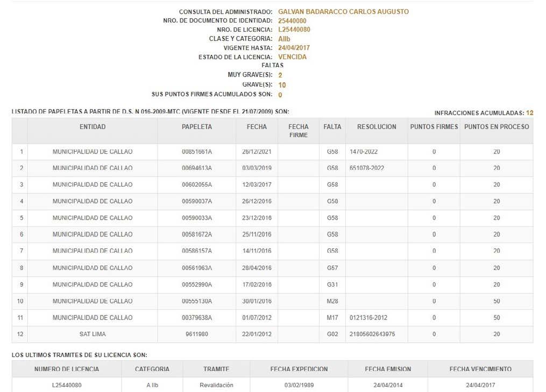Click the date 12/03/2017
Screen dimensions: 546x392
pos(257,184)
